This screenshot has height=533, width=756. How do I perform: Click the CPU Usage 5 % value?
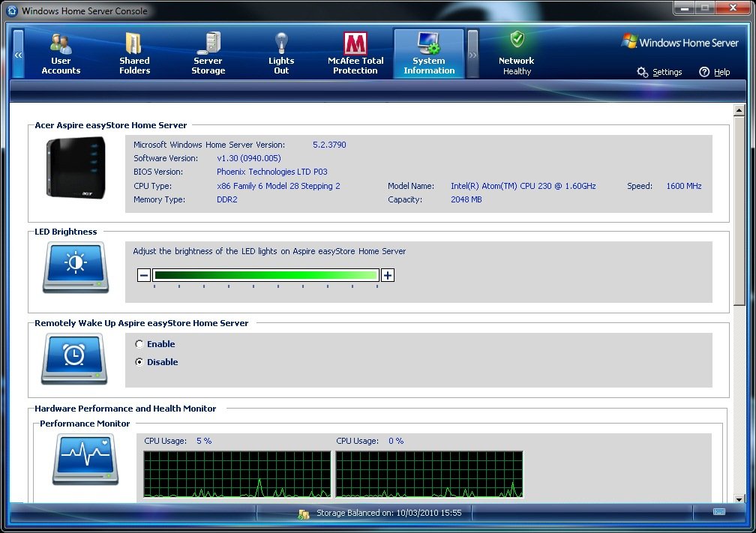pos(204,441)
